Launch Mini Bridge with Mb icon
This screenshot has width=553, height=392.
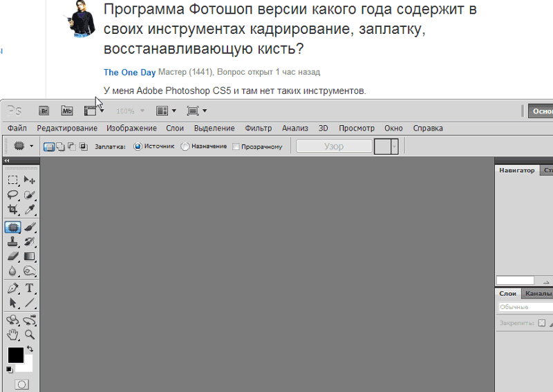point(66,111)
